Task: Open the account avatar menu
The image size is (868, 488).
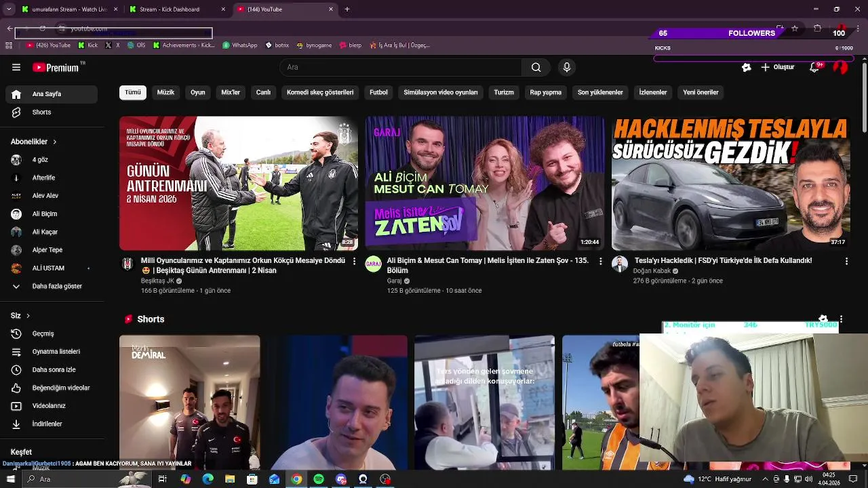Action: click(840, 67)
